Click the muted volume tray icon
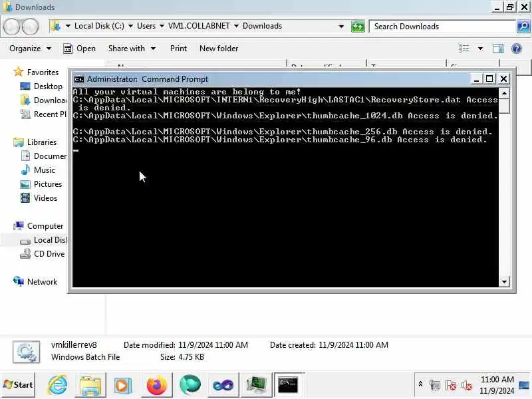 pyautogui.click(x=467, y=385)
